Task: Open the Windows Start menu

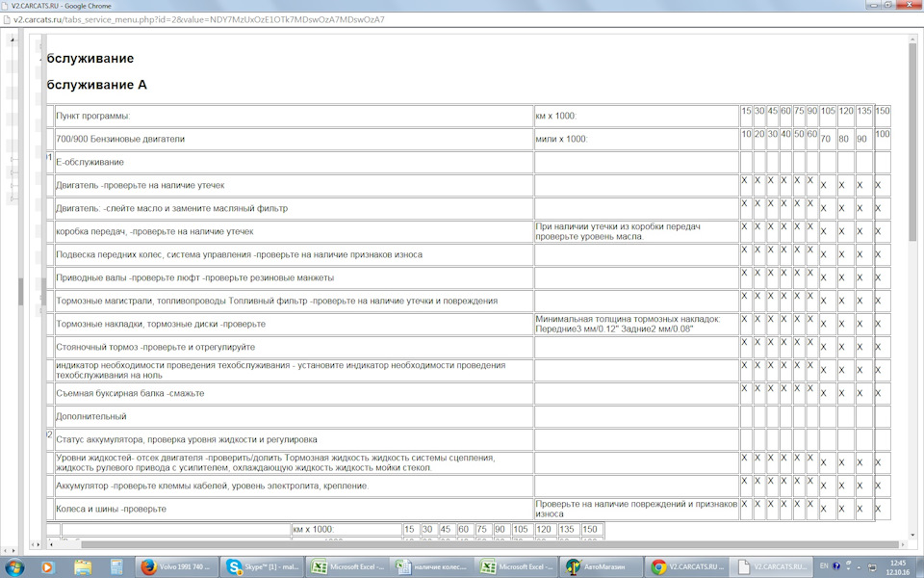Action: click(14, 567)
